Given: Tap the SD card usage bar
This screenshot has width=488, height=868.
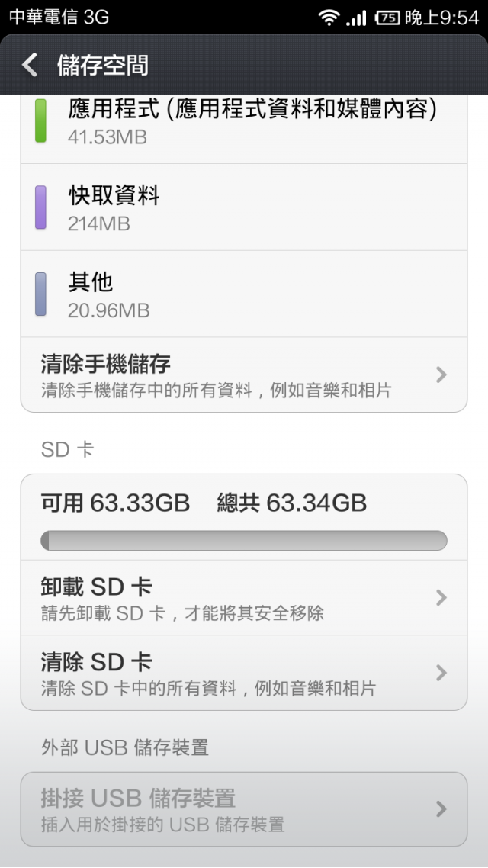Looking at the screenshot, I should click(x=244, y=540).
